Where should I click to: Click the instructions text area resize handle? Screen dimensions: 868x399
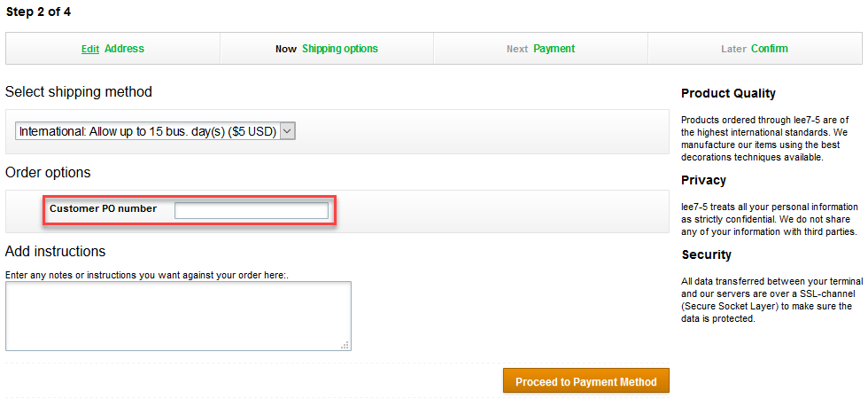tap(345, 345)
